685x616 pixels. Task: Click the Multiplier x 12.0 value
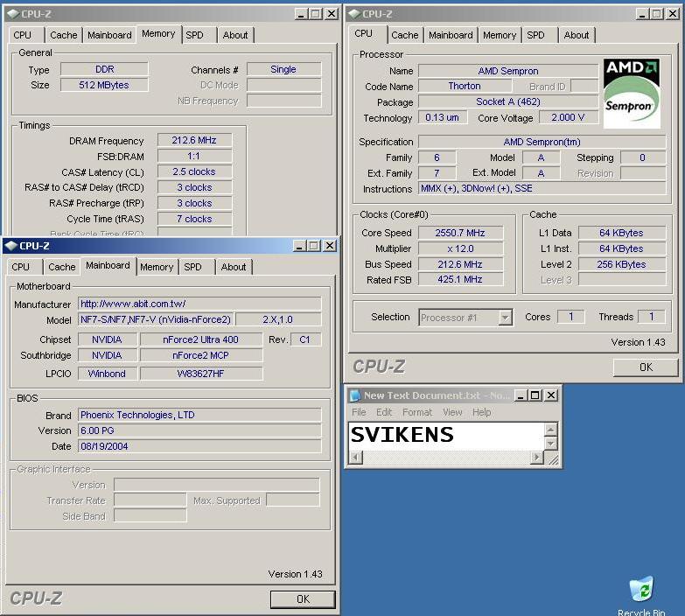[x=460, y=248]
